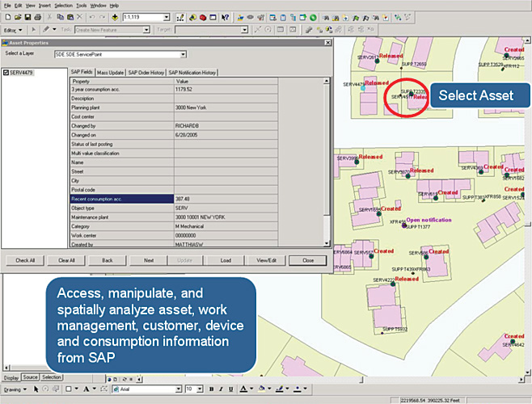Expand the Task Create New Feature dropdown
The height and width of the screenshot is (404, 532).
pyautogui.click(x=146, y=30)
